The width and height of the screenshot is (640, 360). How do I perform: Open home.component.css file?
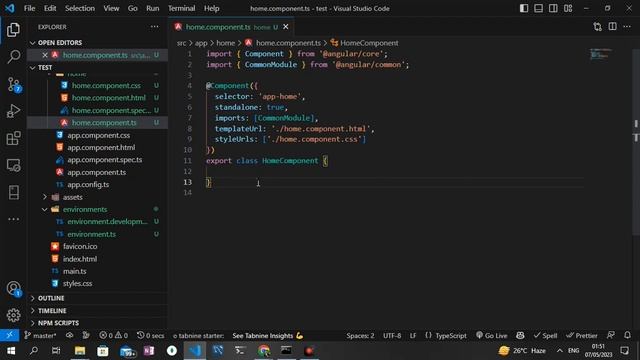tap(106, 85)
